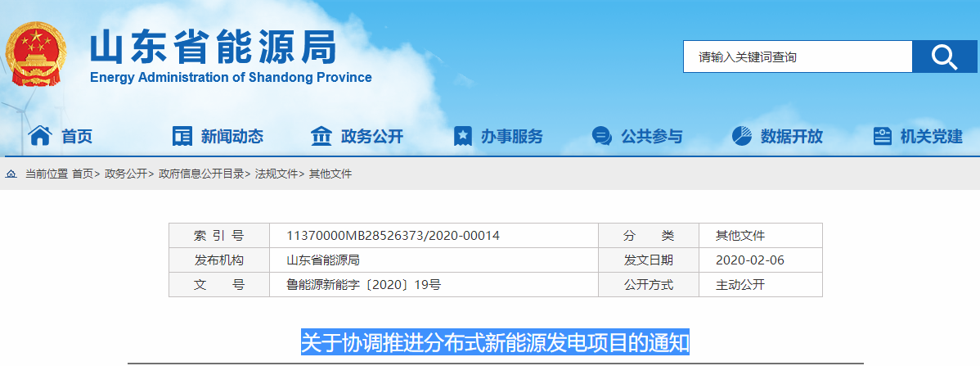This screenshot has height=366, width=980.
Task: Click the 发文日期 label cell
Action: coord(649,260)
